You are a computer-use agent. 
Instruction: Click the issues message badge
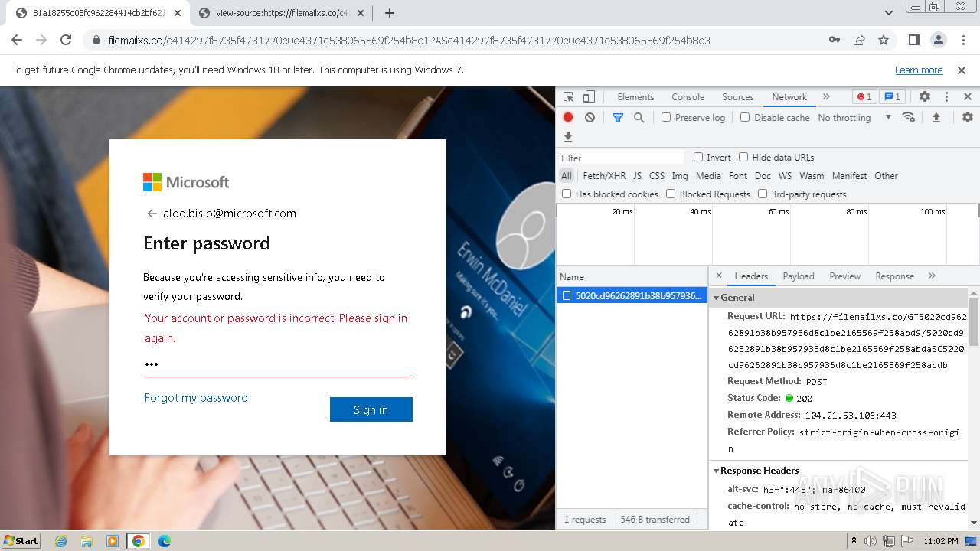point(892,96)
